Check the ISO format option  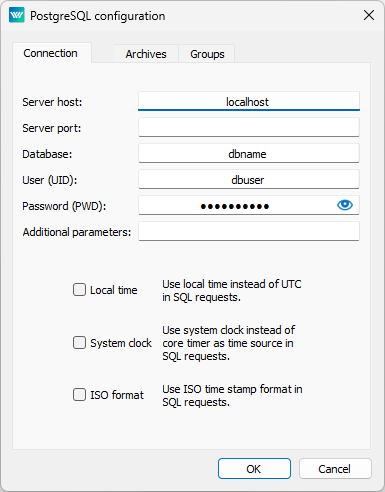click(79, 394)
